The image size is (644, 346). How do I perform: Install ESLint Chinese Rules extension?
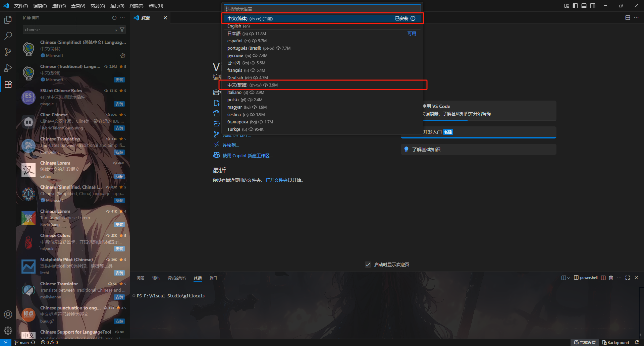(119, 104)
